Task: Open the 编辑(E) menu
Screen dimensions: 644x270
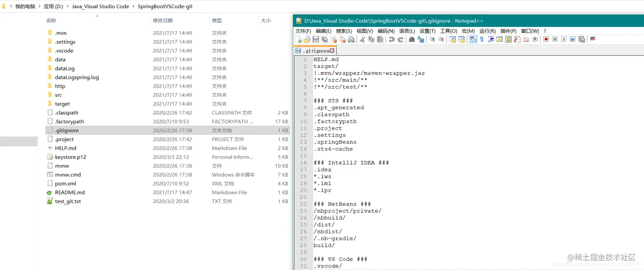Action: click(323, 31)
